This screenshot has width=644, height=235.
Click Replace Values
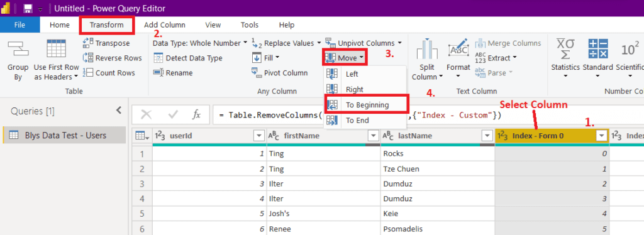[x=286, y=43]
